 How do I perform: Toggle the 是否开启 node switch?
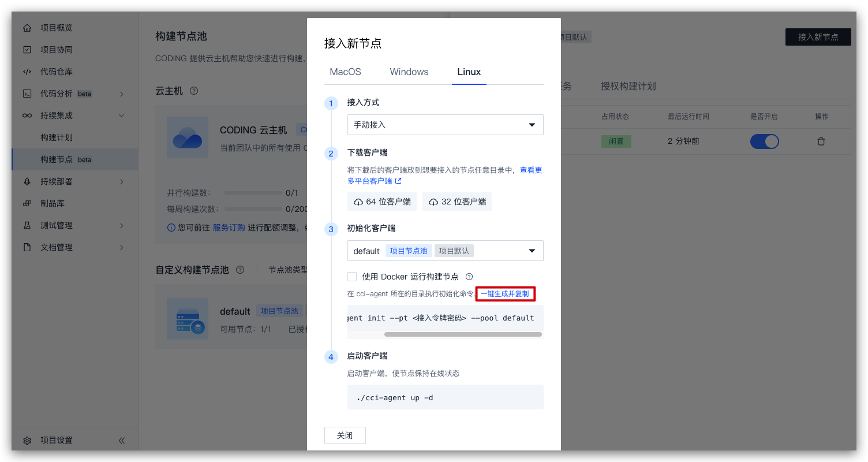764,141
